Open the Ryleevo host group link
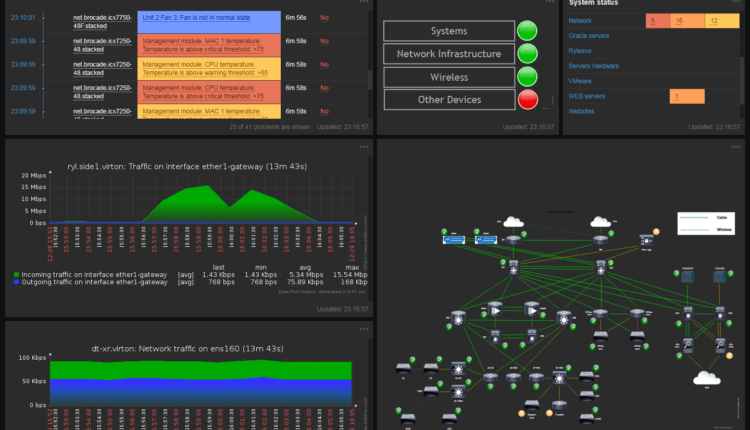 click(580, 51)
